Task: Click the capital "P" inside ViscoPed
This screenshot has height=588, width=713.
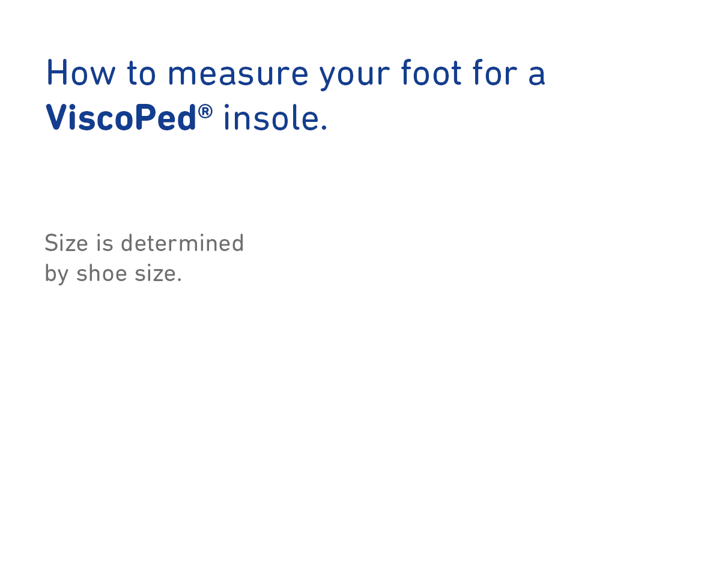Action: 146,118
